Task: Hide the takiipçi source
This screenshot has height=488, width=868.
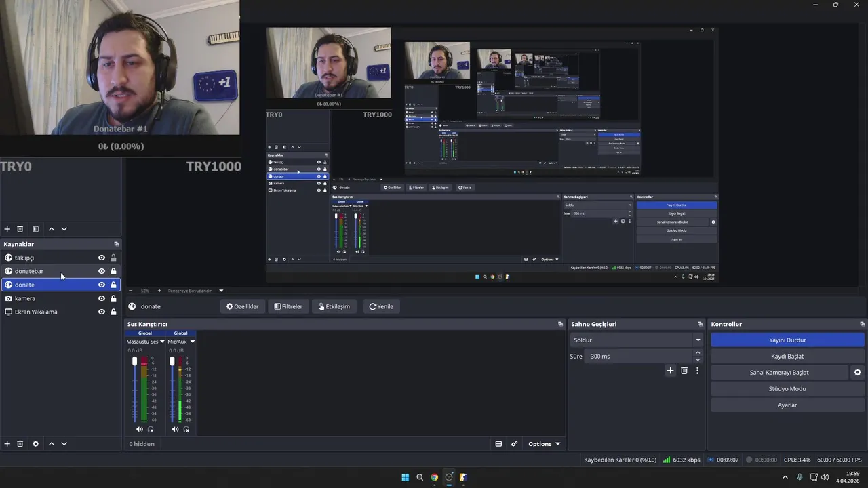Action: pyautogui.click(x=102, y=258)
